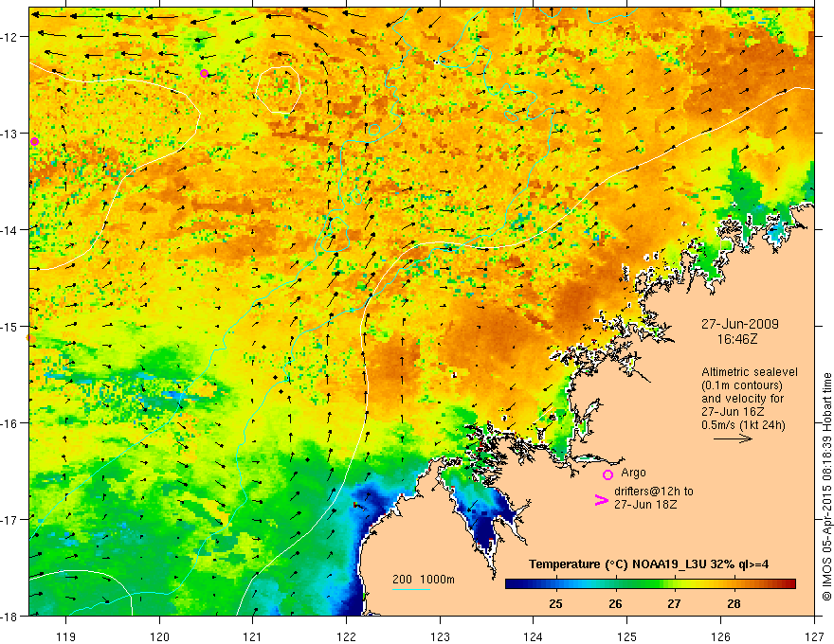Click the temperature color bar
Screen dimensions: 834x644
[x=650, y=584]
